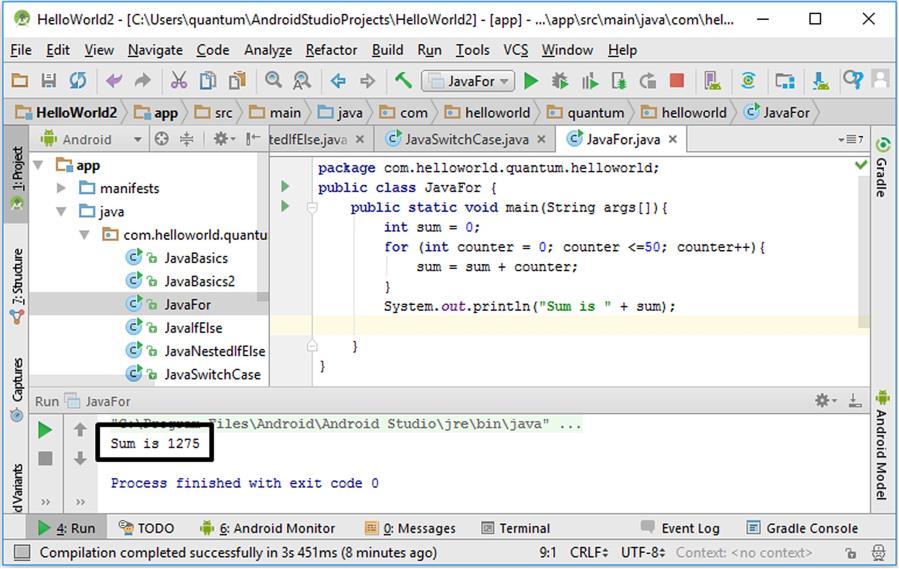This screenshot has height=569, width=899.
Task: Open the VCS menu
Action: pyautogui.click(x=515, y=50)
